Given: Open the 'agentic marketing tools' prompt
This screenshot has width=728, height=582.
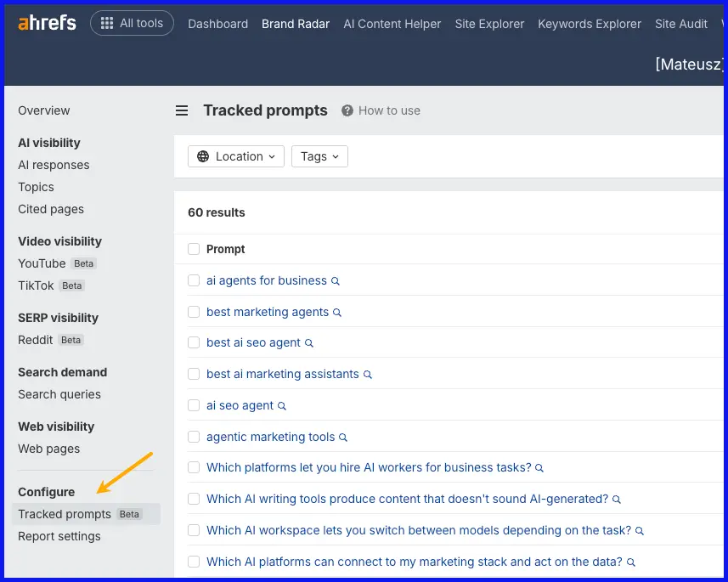Looking at the screenshot, I should [x=271, y=437].
